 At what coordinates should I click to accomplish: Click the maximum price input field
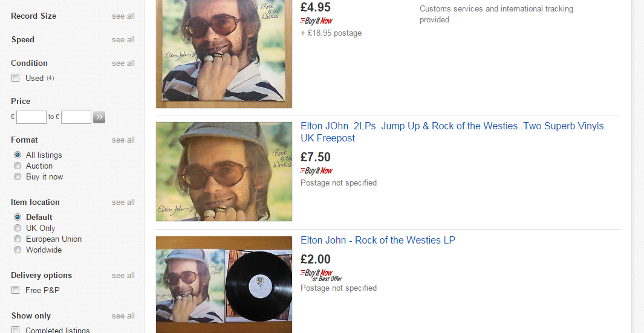click(x=76, y=117)
